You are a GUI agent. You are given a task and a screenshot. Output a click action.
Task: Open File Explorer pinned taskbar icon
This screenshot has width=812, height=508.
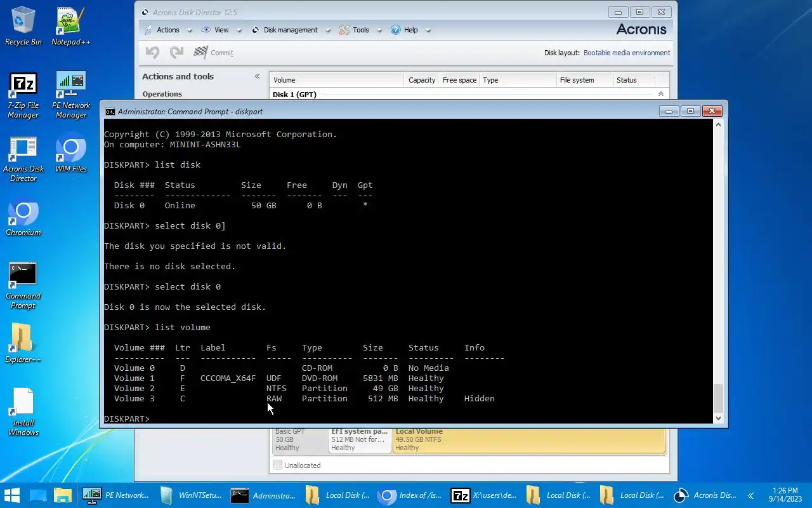(62, 495)
